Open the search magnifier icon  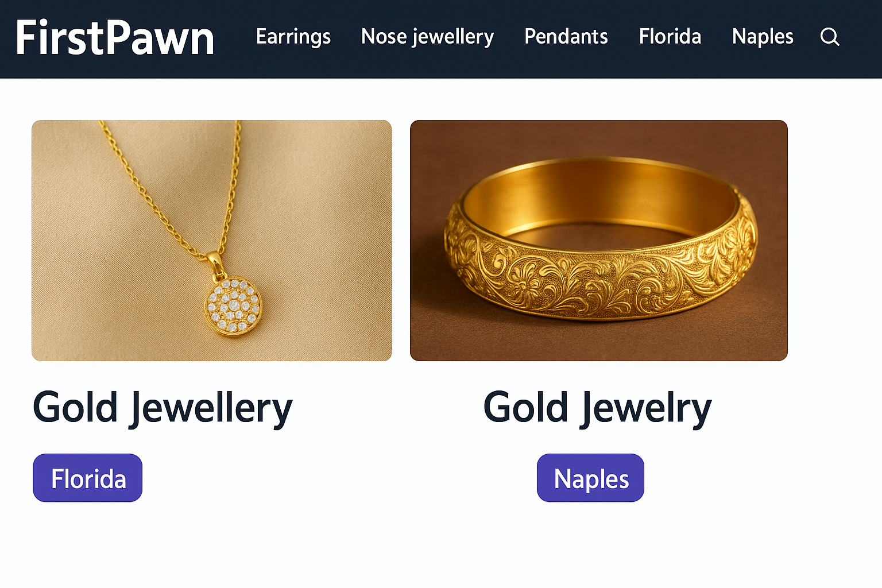click(x=830, y=37)
